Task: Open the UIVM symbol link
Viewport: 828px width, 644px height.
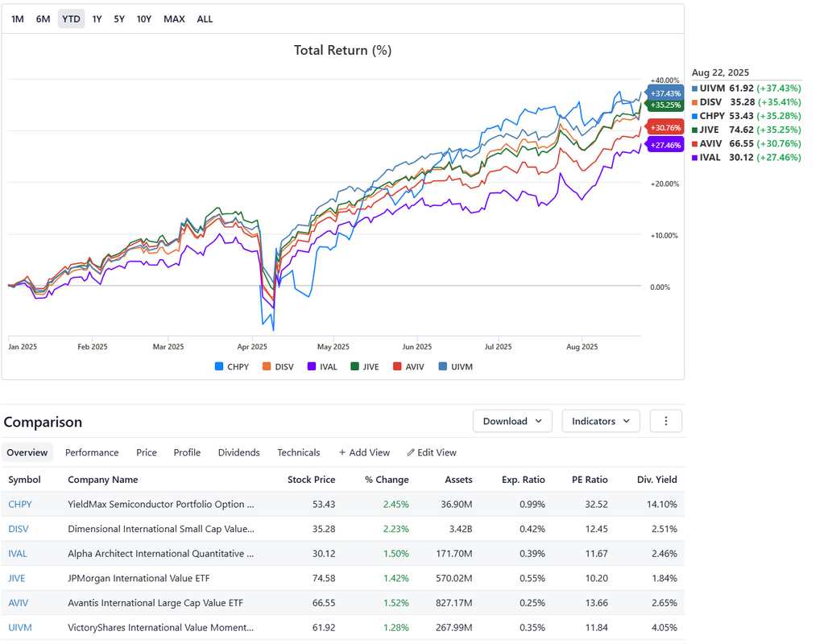Action: (x=20, y=628)
